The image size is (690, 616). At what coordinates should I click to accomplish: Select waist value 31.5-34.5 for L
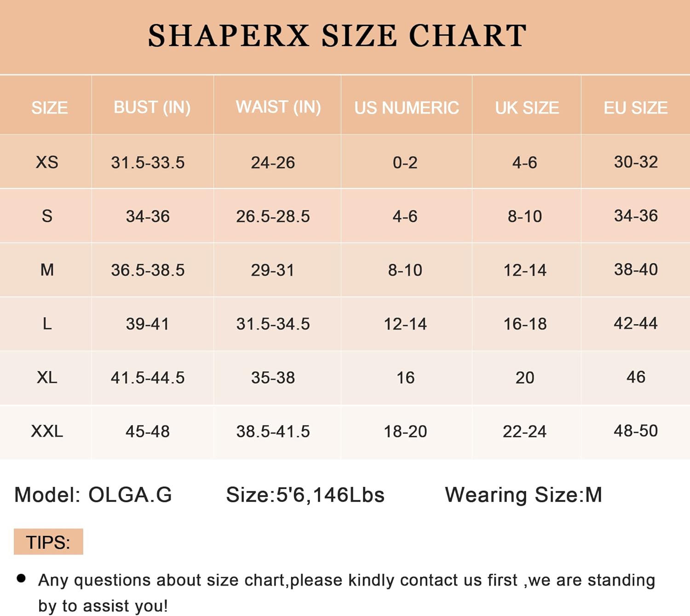[x=273, y=324]
